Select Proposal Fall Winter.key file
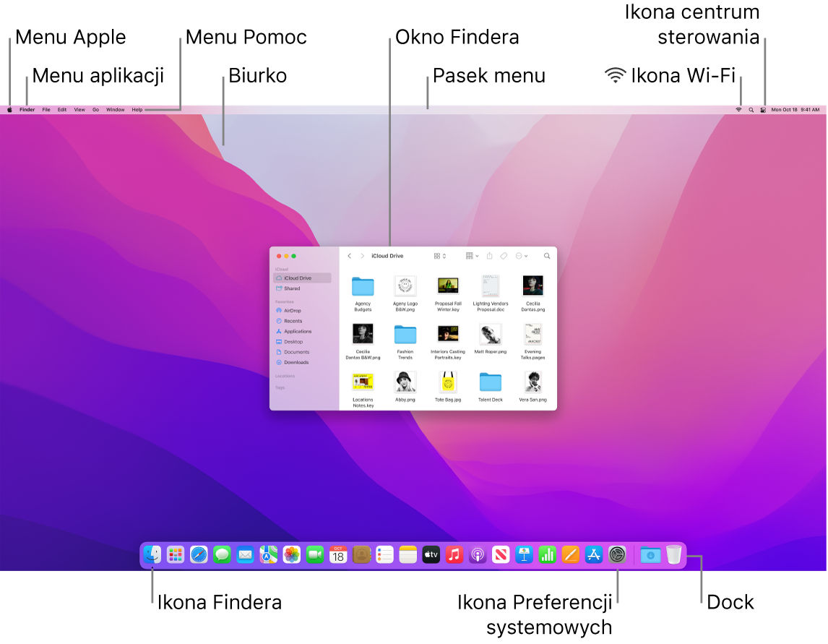This screenshot has height=644, width=828. pyautogui.click(x=448, y=293)
